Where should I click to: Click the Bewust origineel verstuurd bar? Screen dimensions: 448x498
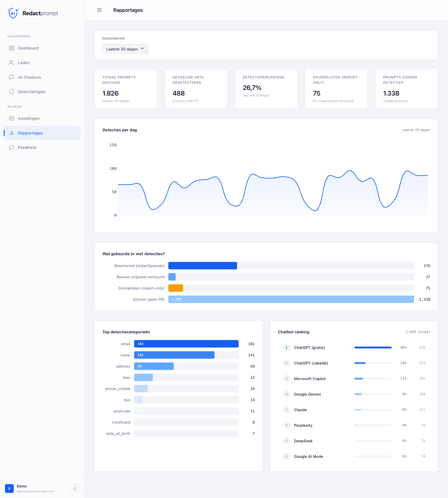172,277
